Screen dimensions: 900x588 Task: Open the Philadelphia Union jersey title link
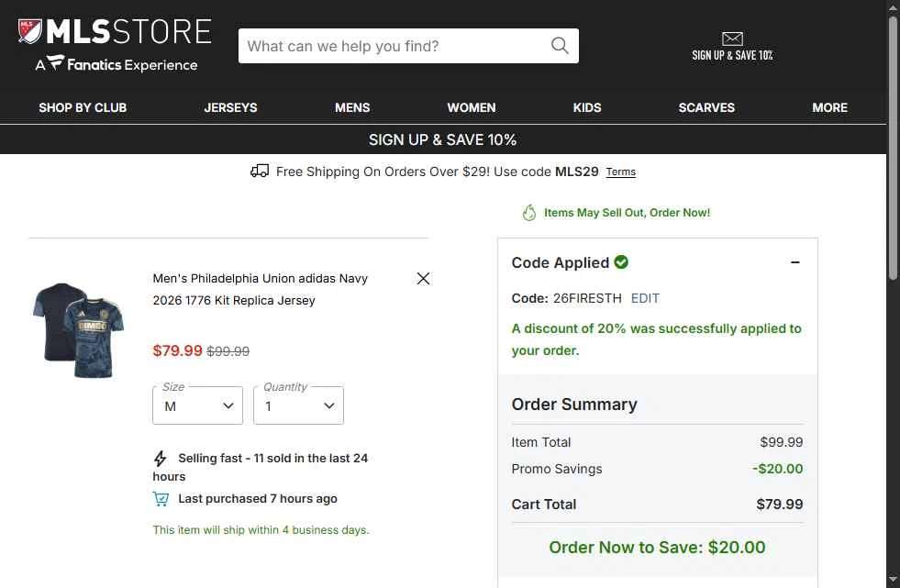click(260, 289)
